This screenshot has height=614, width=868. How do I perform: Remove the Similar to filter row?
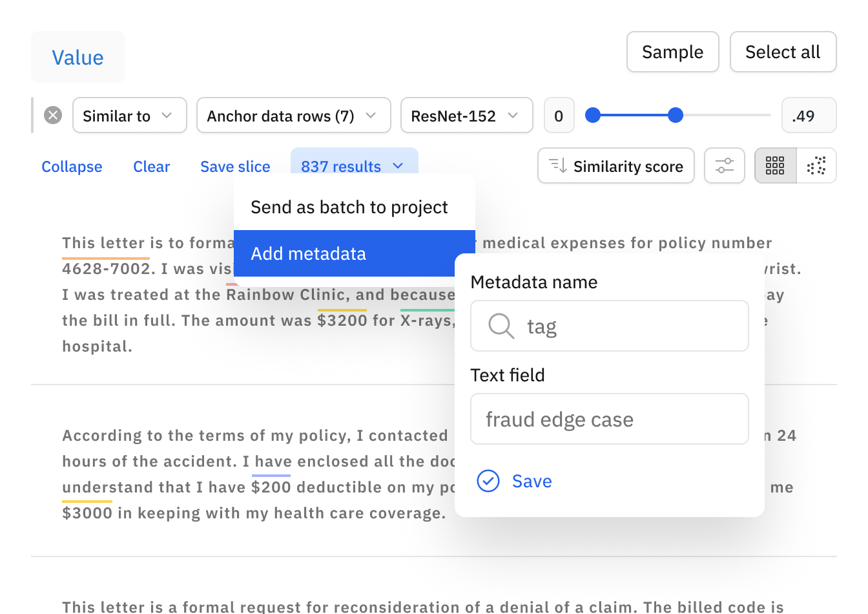point(53,115)
